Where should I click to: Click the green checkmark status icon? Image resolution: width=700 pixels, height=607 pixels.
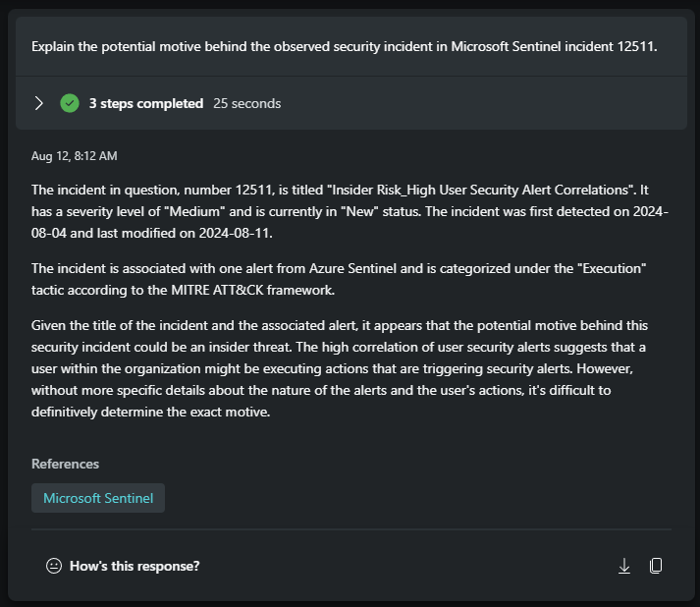(x=70, y=103)
